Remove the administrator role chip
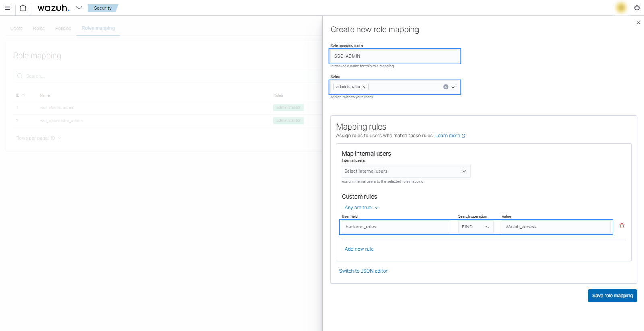Viewport: 644px width, 331px height. [363, 87]
